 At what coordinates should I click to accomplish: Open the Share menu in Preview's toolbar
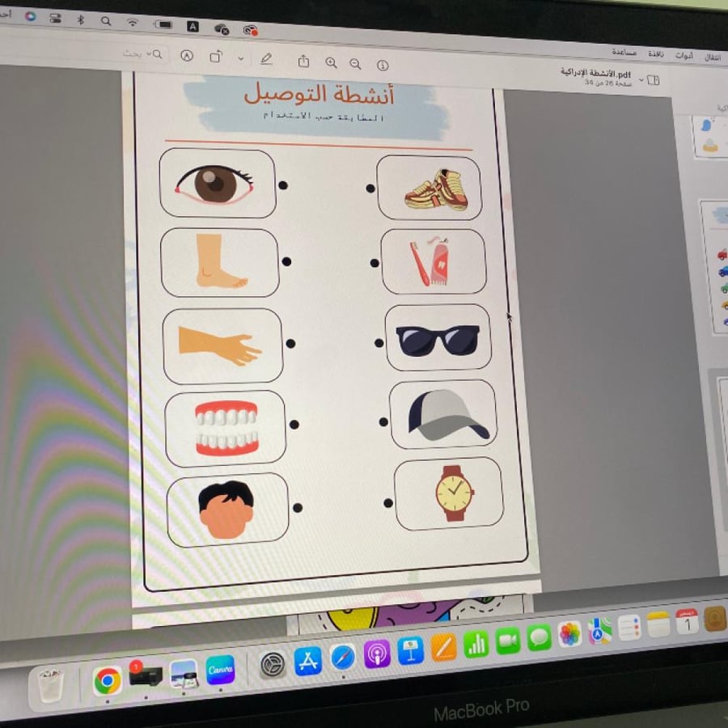click(303, 61)
